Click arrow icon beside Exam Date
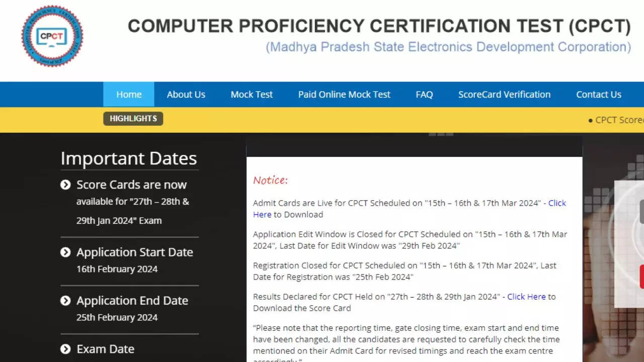Screen dimensions: 644x362 (x=65, y=349)
